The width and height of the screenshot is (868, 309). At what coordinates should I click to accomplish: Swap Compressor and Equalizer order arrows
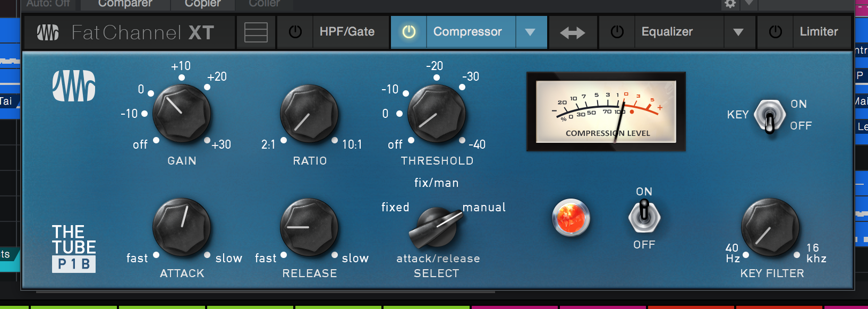(573, 32)
